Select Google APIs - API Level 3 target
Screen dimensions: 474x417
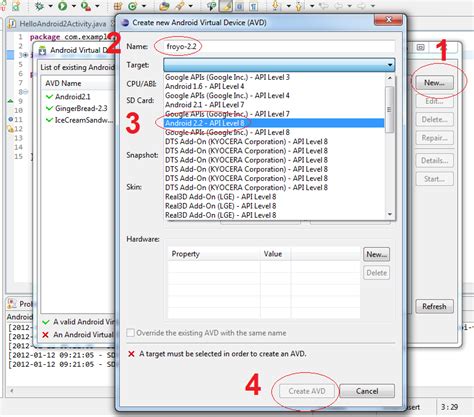pos(274,77)
